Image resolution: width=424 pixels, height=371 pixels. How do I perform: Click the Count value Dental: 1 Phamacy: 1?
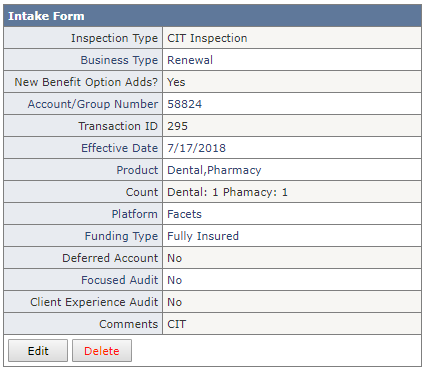[227, 192]
